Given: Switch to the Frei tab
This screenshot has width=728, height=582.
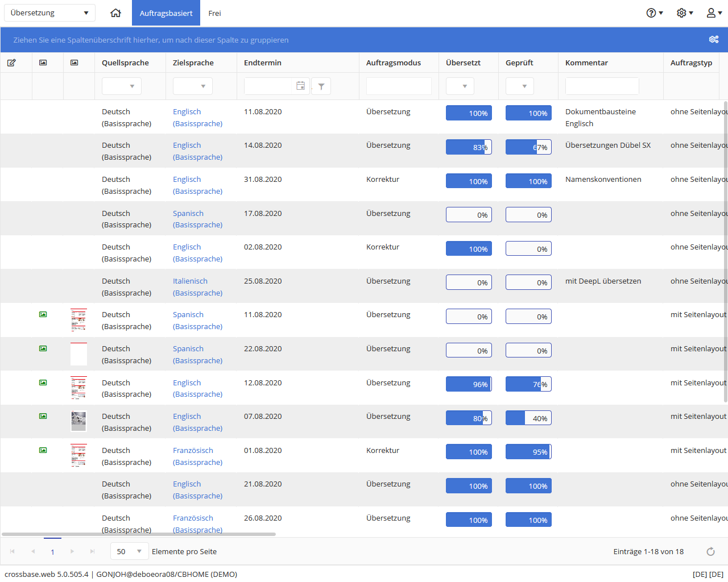Looking at the screenshot, I should (x=214, y=13).
